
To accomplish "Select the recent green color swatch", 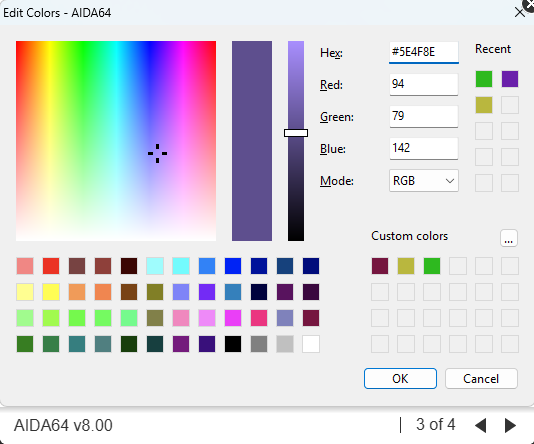I will tap(484, 79).
